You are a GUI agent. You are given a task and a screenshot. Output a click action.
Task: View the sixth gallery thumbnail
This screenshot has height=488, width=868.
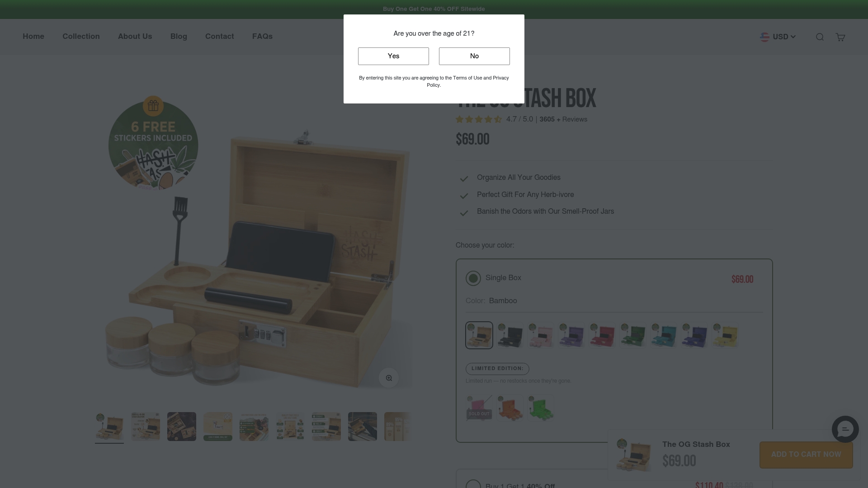(290, 427)
